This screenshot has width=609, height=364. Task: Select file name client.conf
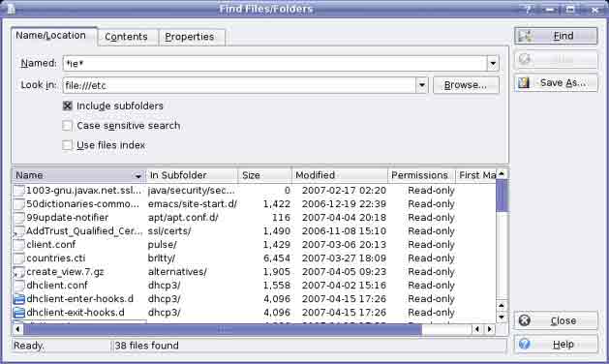pos(51,245)
